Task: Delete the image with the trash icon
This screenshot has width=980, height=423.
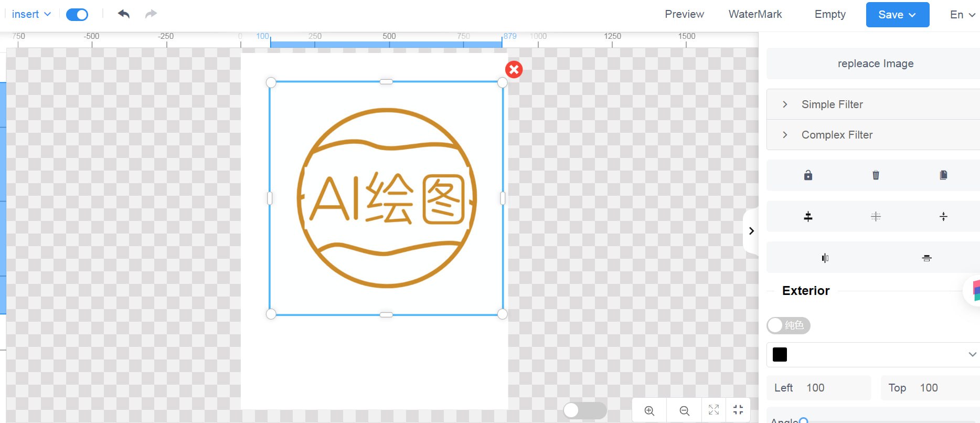Action: click(x=876, y=175)
